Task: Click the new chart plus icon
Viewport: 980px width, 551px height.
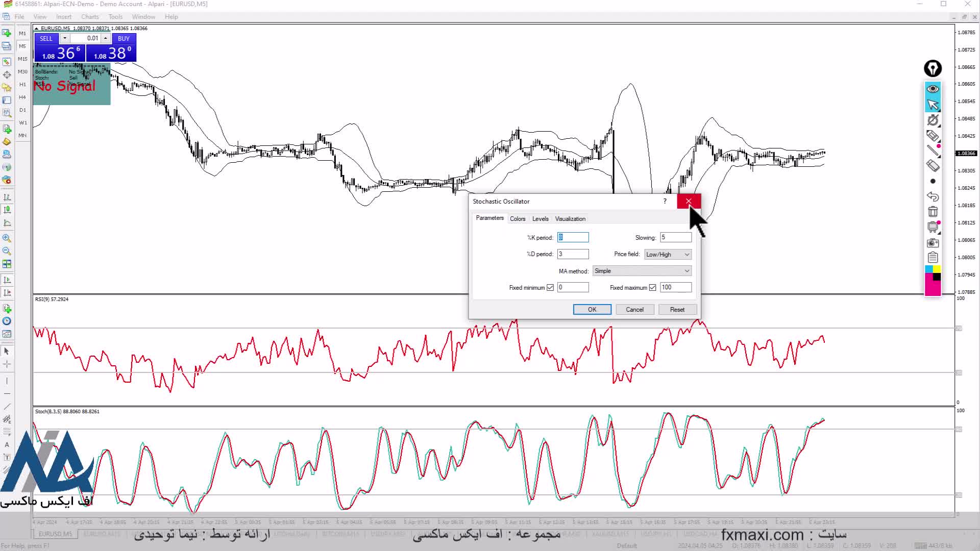Action: (7, 33)
